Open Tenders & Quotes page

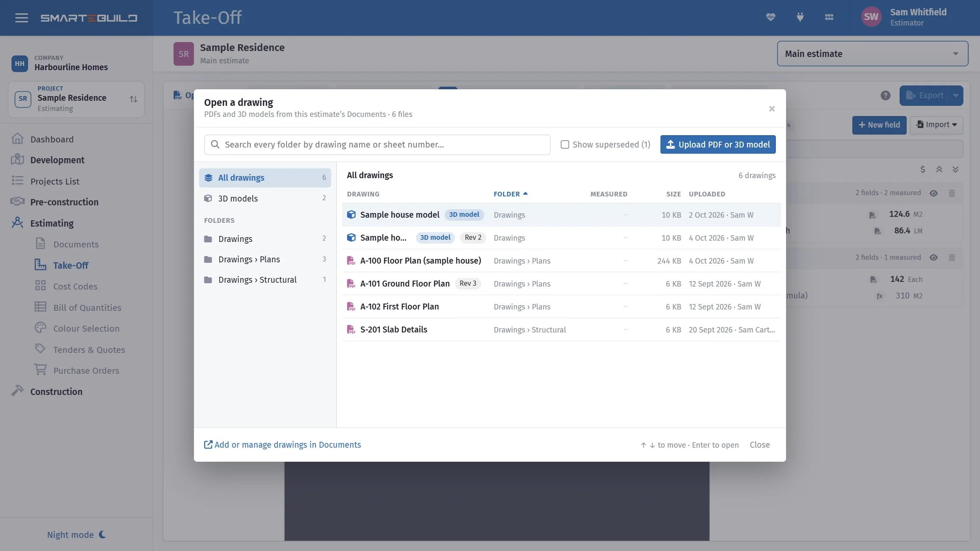pyautogui.click(x=89, y=349)
